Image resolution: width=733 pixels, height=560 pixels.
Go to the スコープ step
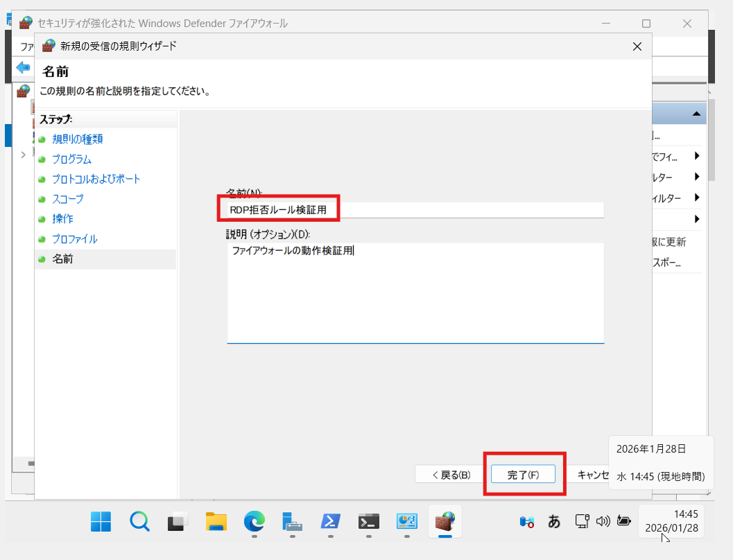click(x=68, y=199)
